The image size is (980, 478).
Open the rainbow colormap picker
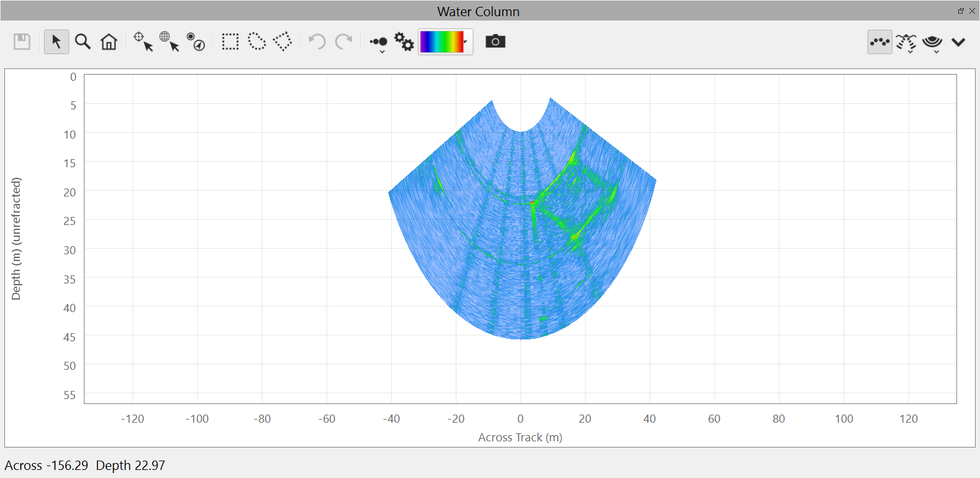(x=445, y=42)
